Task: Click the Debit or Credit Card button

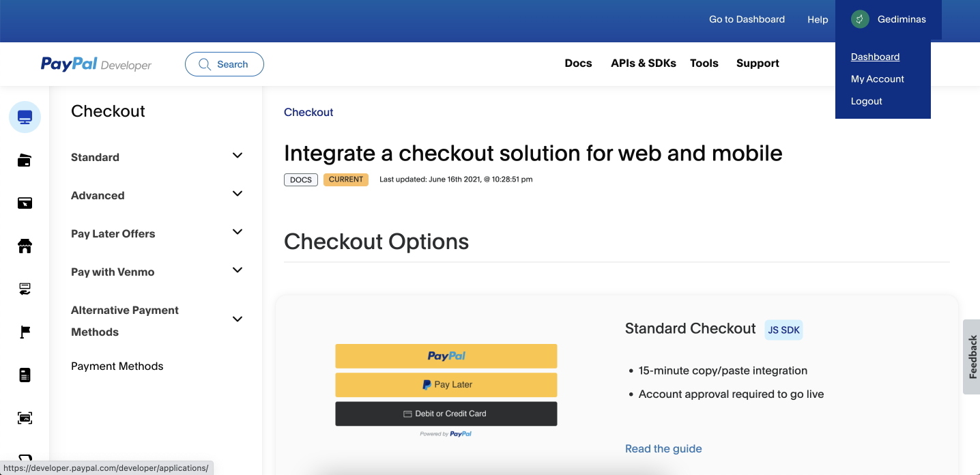Action: click(446, 414)
